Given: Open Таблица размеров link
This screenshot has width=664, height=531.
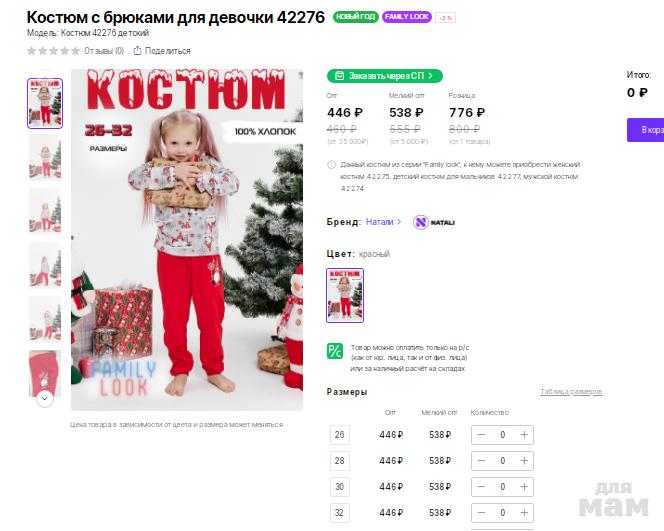Looking at the screenshot, I should pos(571,392).
